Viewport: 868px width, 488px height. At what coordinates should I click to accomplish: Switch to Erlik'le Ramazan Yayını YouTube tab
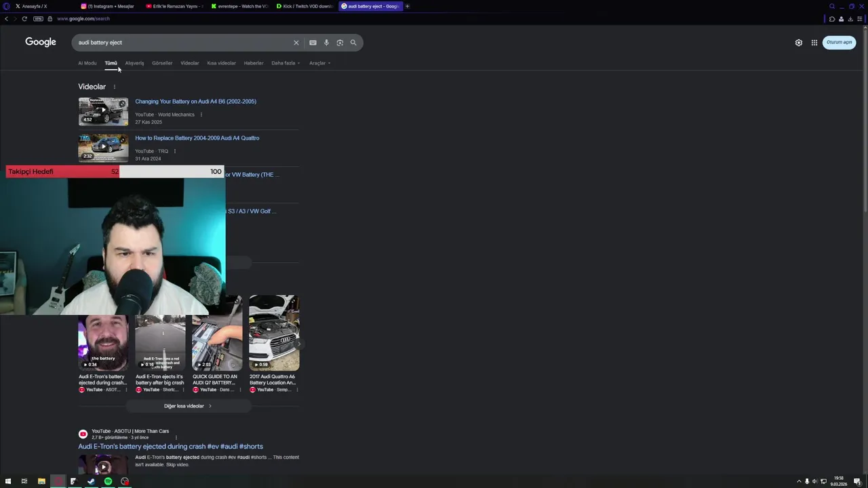[173, 6]
